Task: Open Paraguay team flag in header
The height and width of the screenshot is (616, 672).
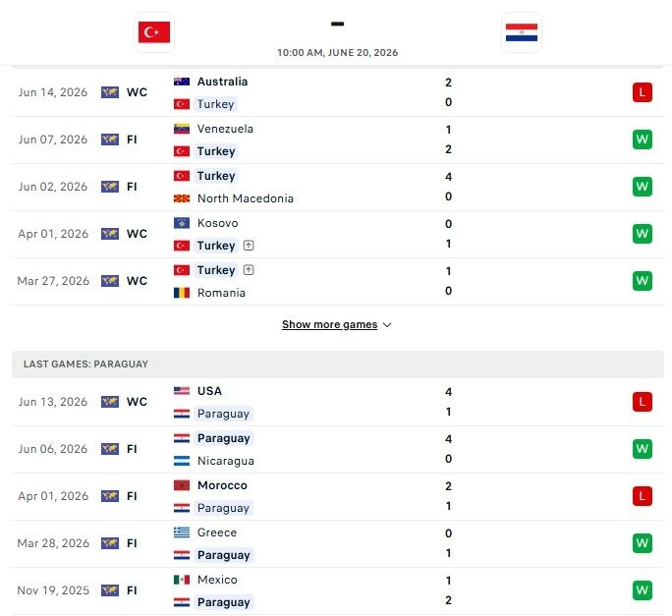Action: click(521, 32)
